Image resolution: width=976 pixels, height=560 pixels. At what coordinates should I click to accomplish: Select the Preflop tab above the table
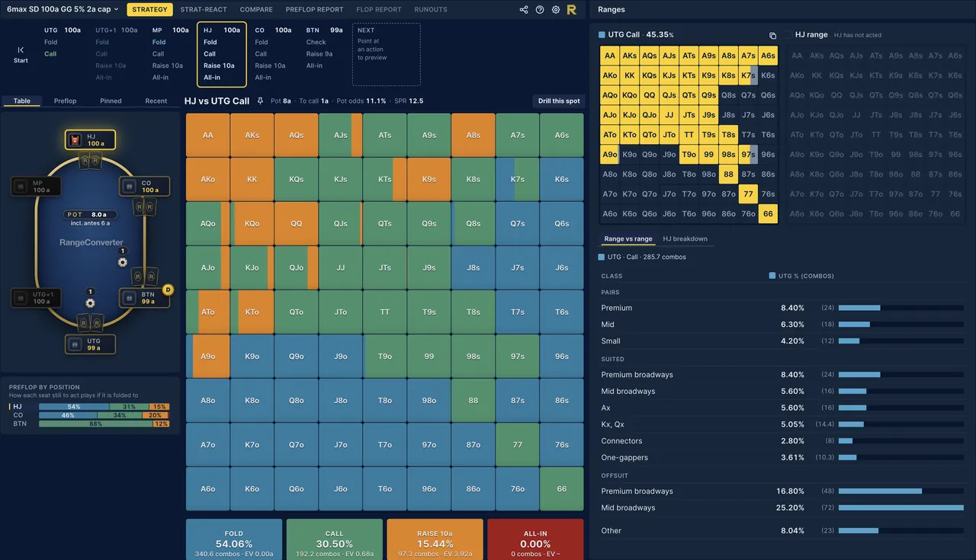(x=65, y=101)
